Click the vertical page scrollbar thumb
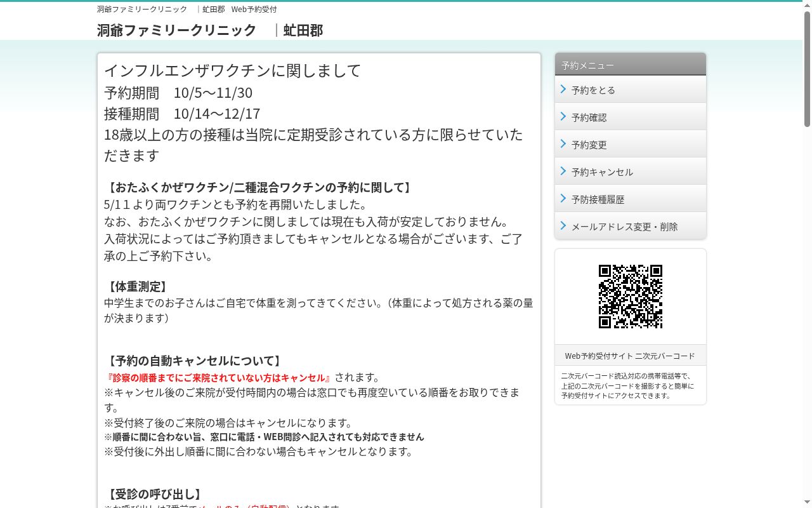 807,69
